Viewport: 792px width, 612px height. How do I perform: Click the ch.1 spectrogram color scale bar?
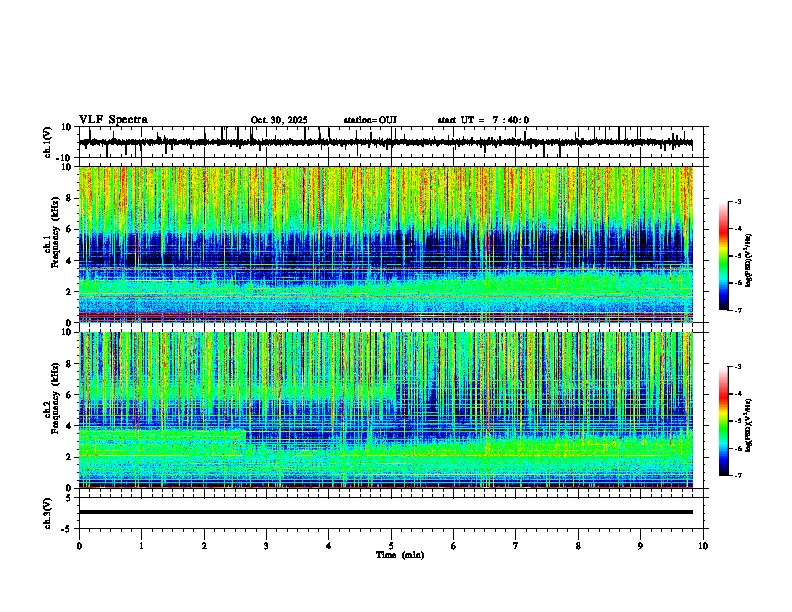tap(724, 256)
